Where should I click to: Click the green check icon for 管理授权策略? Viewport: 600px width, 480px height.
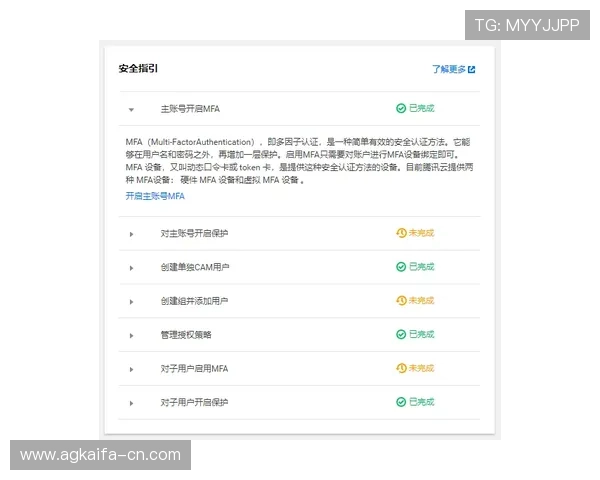(x=401, y=334)
